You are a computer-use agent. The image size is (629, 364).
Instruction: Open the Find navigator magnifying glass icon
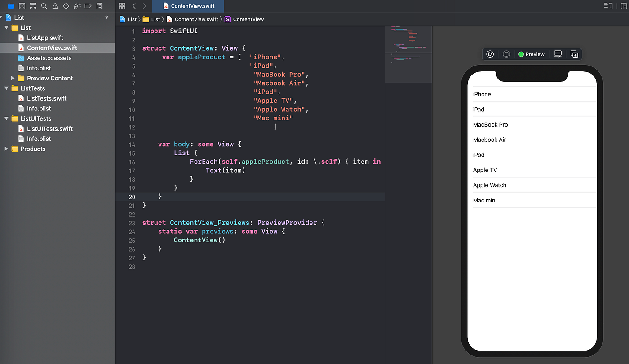click(44, 6)
